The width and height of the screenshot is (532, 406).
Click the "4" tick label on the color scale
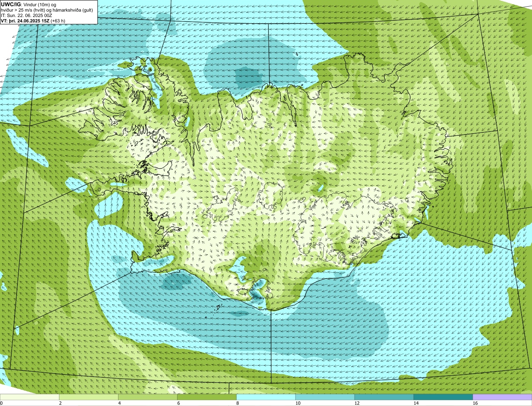(119, 403)
